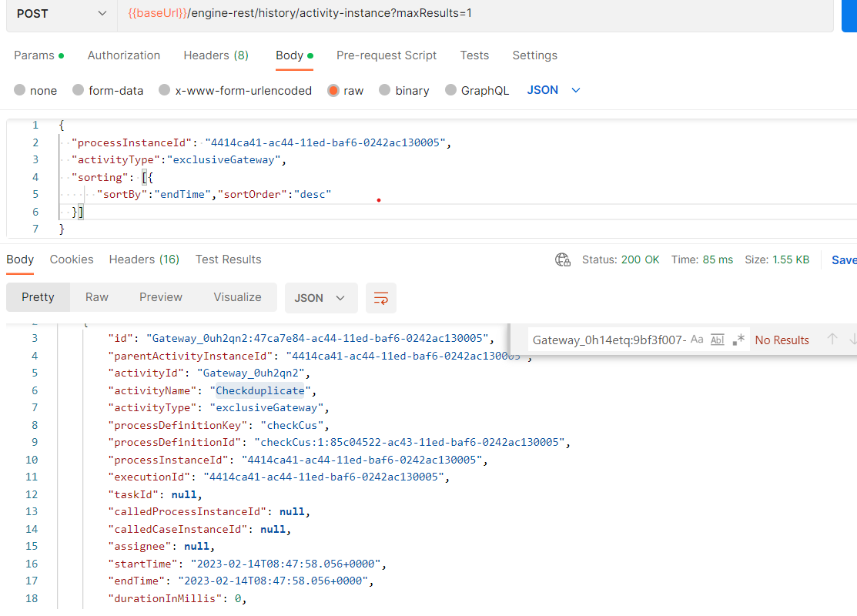Click the network globe lock icon
This screenshot has width=857, height=616.
tap(562, 259)
